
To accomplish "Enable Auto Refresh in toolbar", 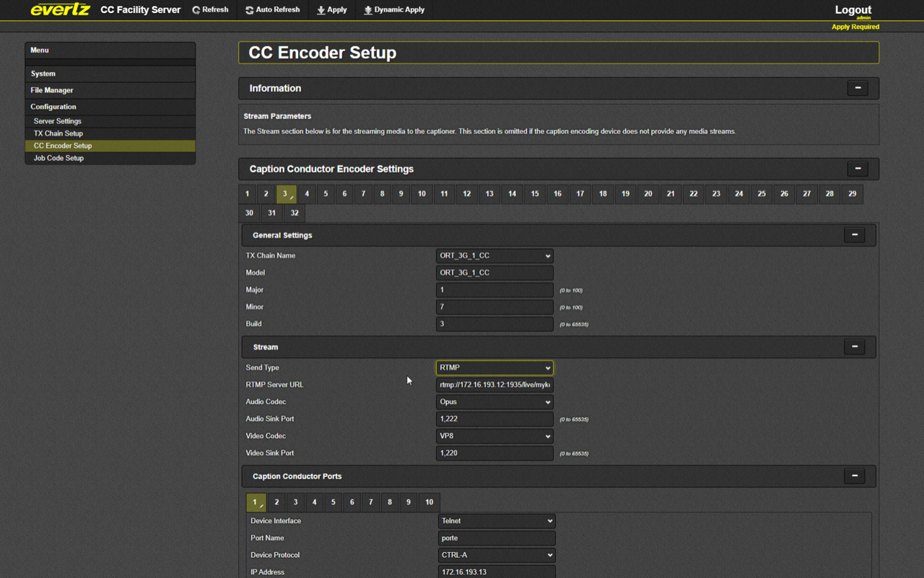I will click(272, 10).
